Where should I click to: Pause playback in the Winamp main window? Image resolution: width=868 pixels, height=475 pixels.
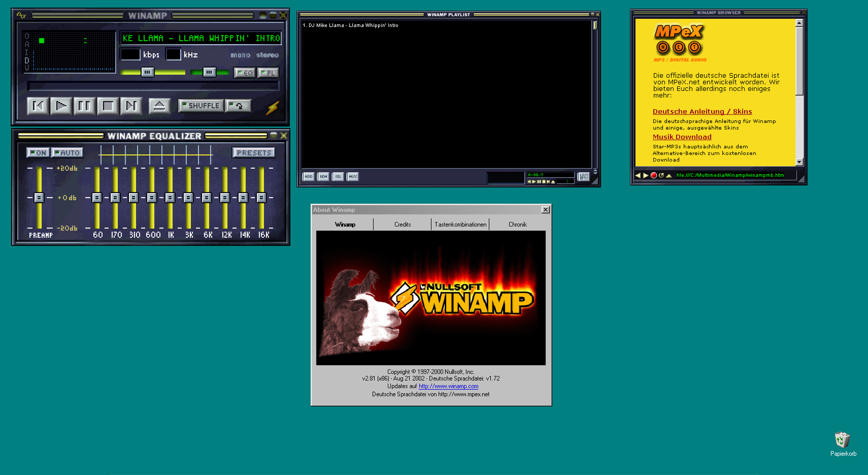click(x=85, y=106)
